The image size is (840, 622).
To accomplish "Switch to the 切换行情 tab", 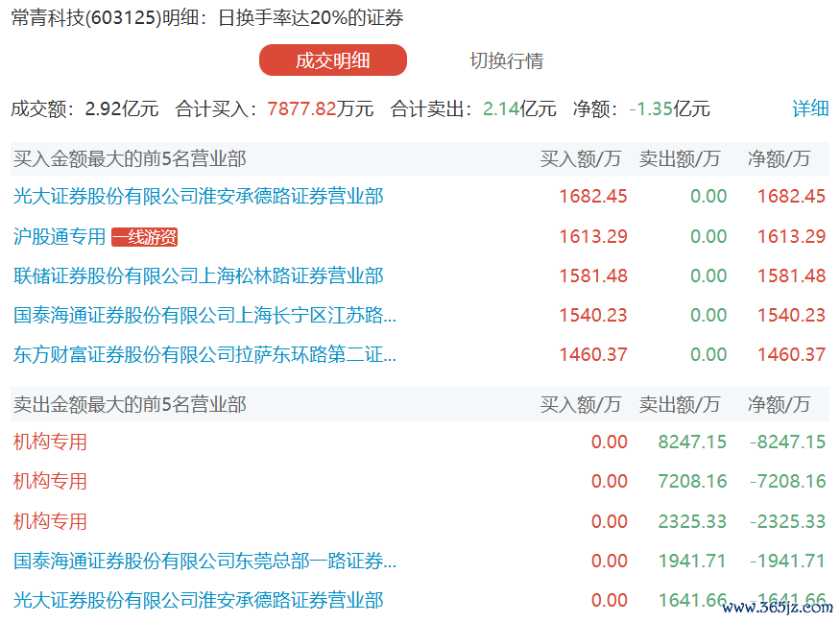I will [506, 60].
